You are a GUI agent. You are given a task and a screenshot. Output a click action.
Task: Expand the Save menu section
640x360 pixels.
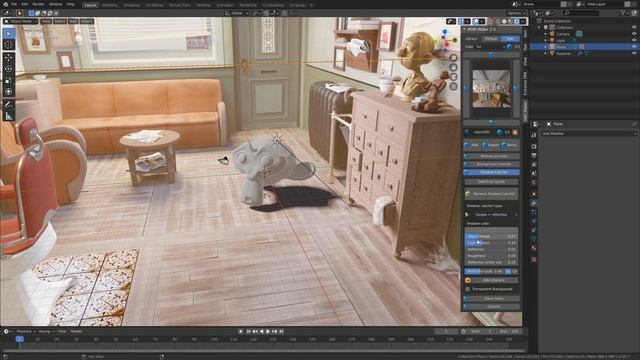tap(492, 298)
